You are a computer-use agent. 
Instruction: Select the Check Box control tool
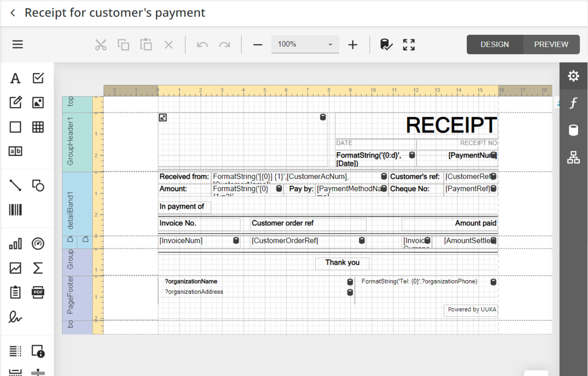(x=38, y=78)
